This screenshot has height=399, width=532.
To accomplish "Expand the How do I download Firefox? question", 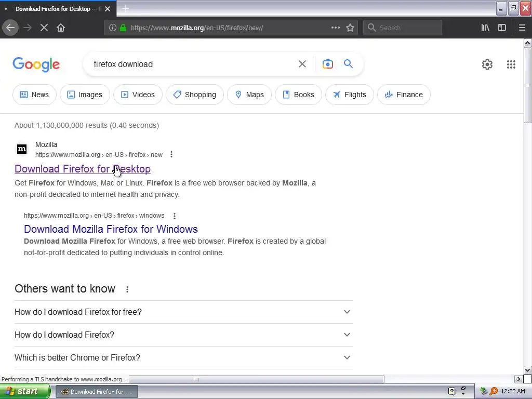I will point(183,335).
